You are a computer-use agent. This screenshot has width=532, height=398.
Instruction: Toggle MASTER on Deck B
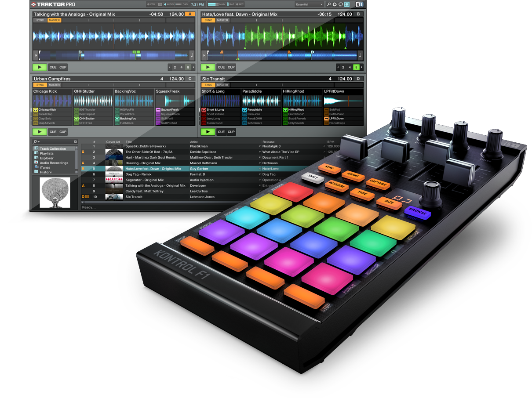coord(222,20)
